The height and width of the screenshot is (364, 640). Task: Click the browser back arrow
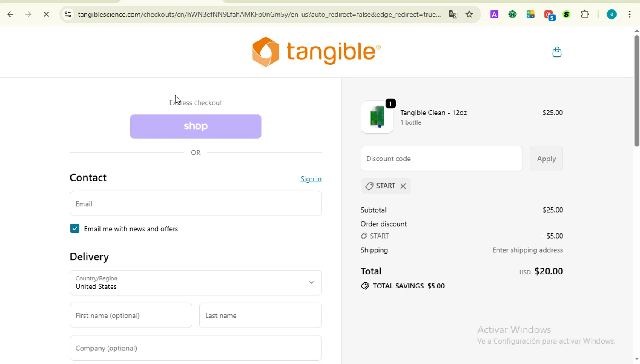point(11,15)
